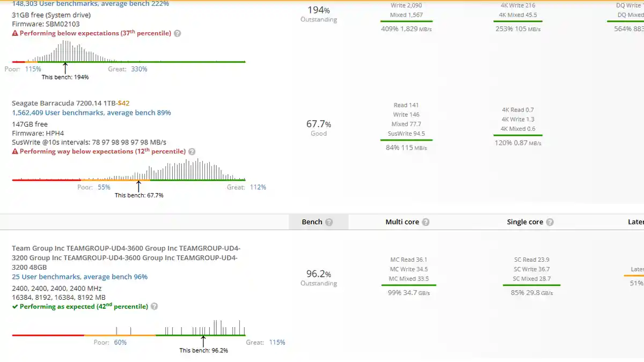Open the Team Group TEAMGROUP-UD4 memory link

(126, 257)
